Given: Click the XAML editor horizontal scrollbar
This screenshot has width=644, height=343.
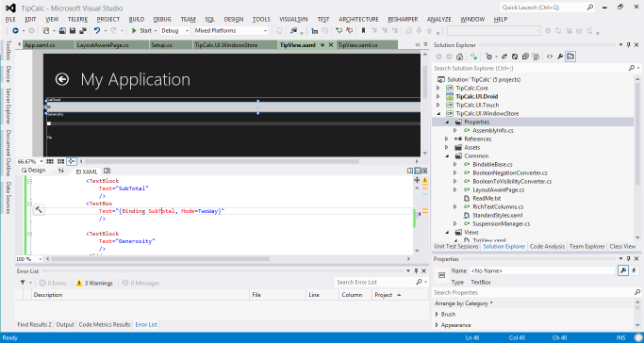Looking at the screenshot, I should (x=160, y=259).
